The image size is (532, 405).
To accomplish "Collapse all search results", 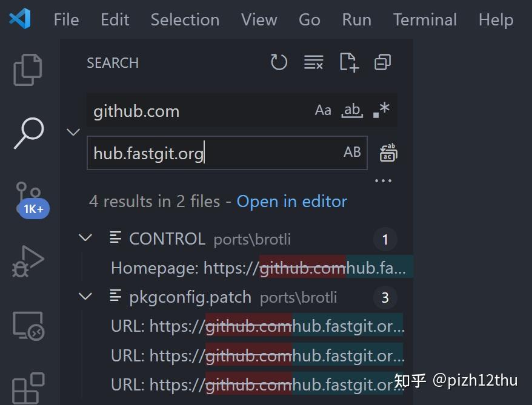I will pos(383,62).
